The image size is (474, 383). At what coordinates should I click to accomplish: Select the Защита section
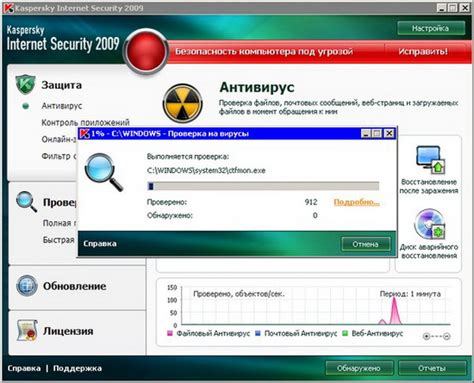61,85
